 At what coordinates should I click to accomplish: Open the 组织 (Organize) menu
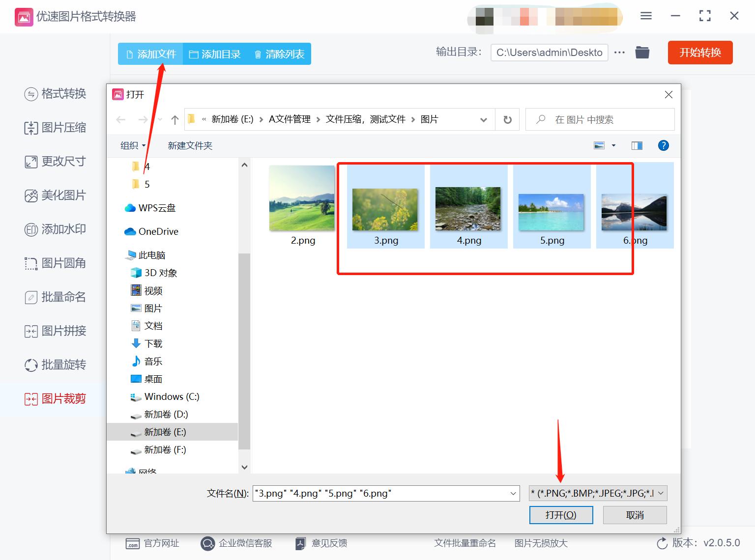[x=131, y=145]
